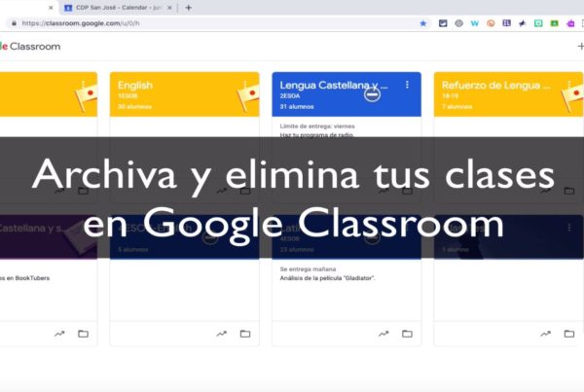Open gradebook icon on the BookTubers class card
The image size is (584, 392).
[59, 334]
